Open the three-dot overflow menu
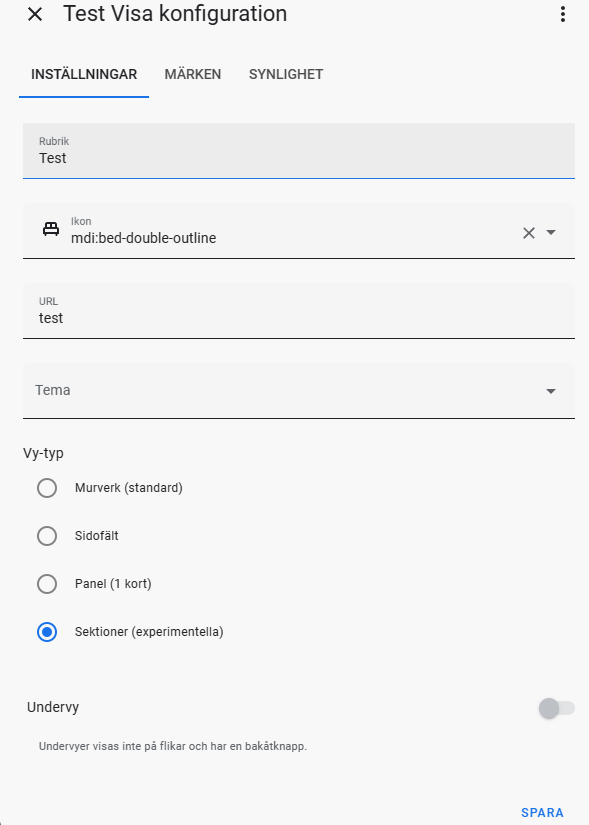 [x=563, y=14]
